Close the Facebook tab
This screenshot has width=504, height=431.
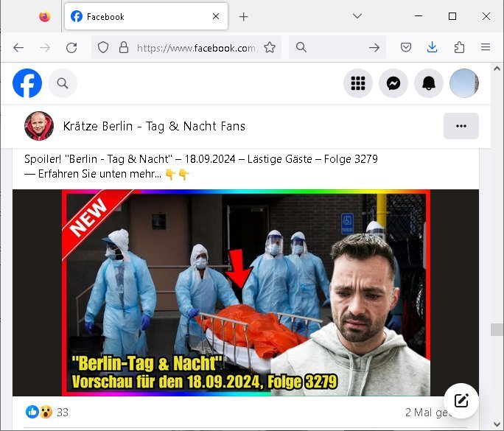pos(216,16)
